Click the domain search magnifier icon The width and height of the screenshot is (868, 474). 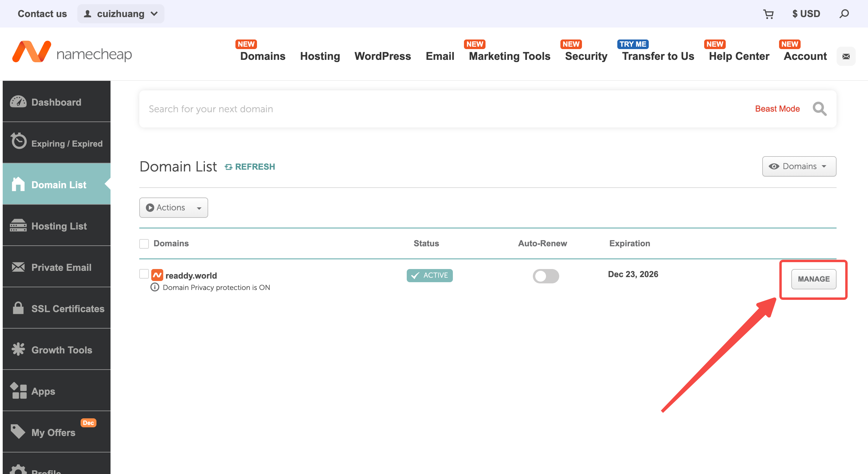819,109
